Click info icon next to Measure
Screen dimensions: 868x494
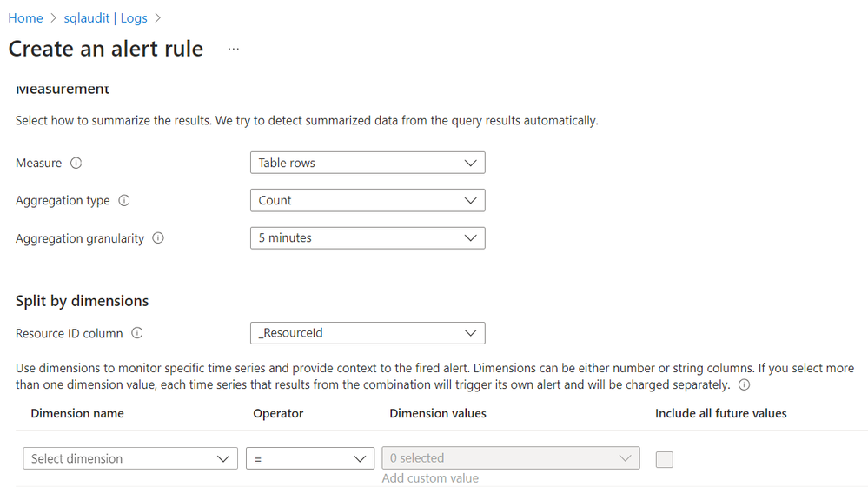tap(76, 163)
